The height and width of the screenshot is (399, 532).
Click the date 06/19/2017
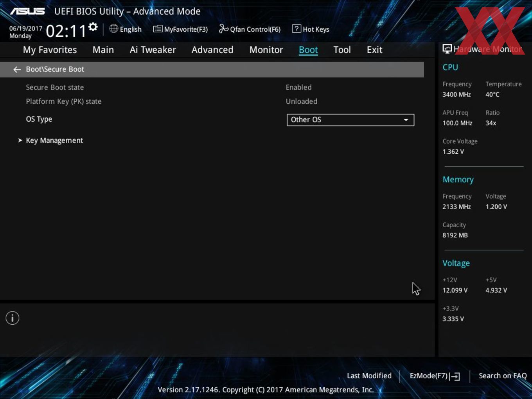(26, 29)
